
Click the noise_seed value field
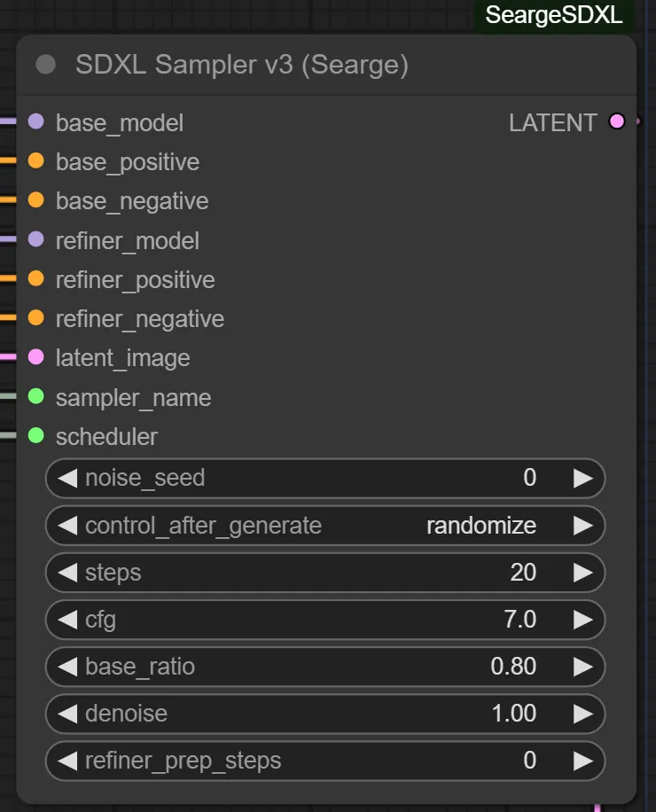coord(324,479)
